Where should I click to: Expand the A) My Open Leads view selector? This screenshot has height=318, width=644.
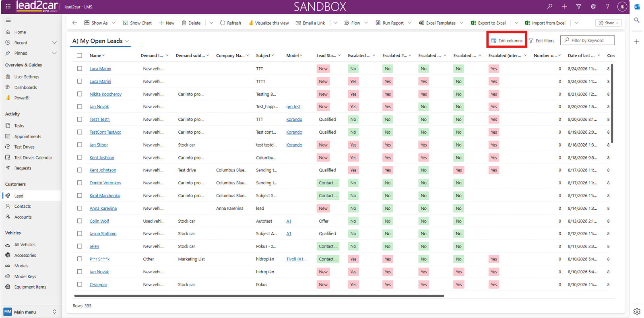101,41
